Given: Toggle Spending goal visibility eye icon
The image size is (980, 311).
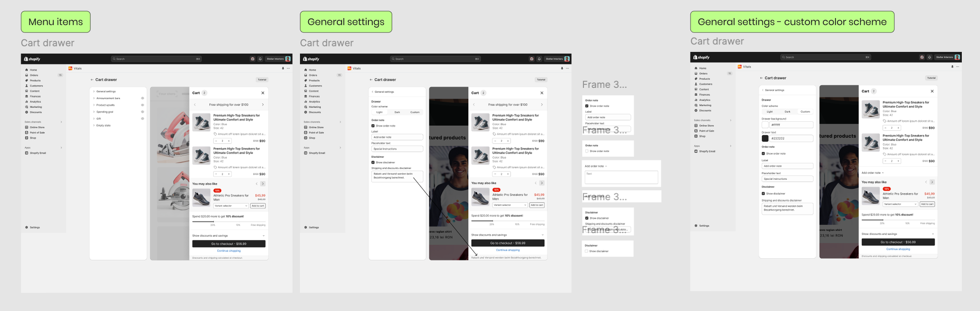Looking at the screenshot, I should tap(143, 112).
